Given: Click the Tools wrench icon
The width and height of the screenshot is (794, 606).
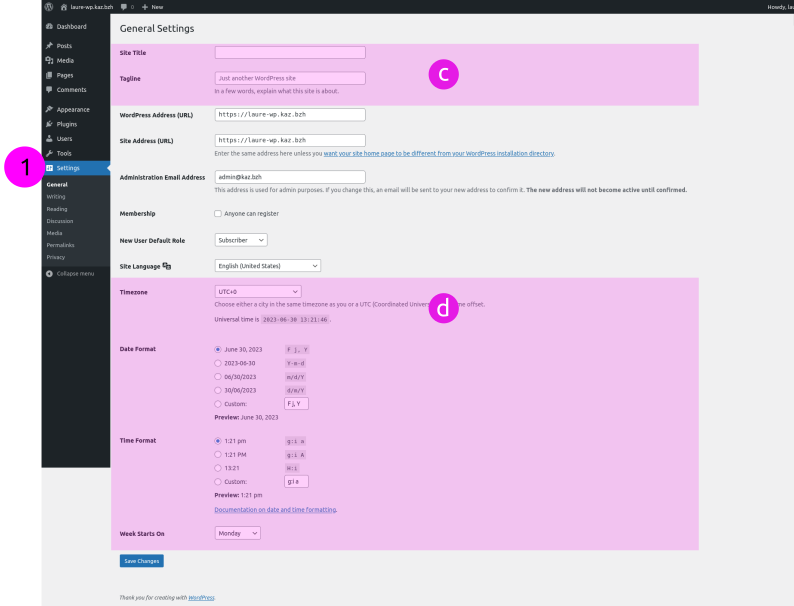Looking at the screenshot, I should point(49,153).
